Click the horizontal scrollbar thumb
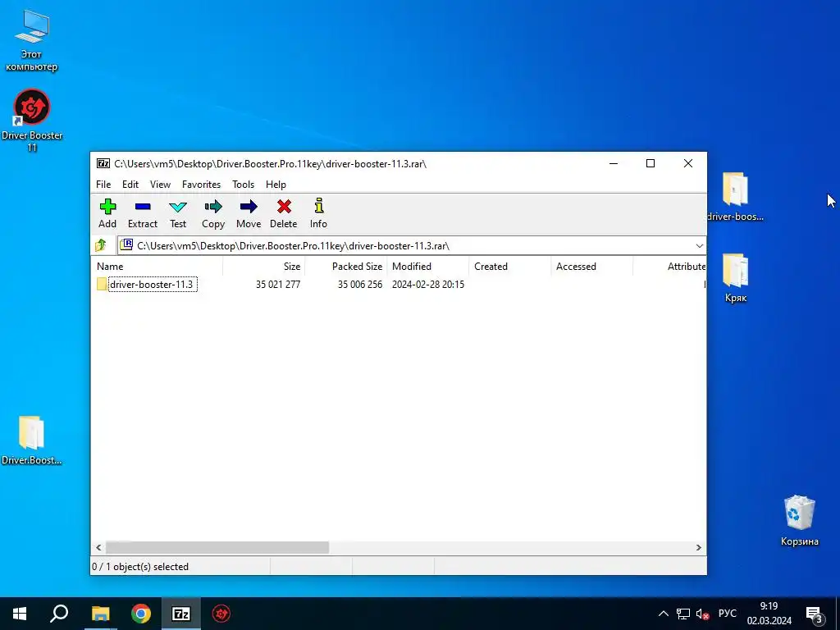Image resolution: width=840 pixels, height=630 pixels. pos(217,547)
